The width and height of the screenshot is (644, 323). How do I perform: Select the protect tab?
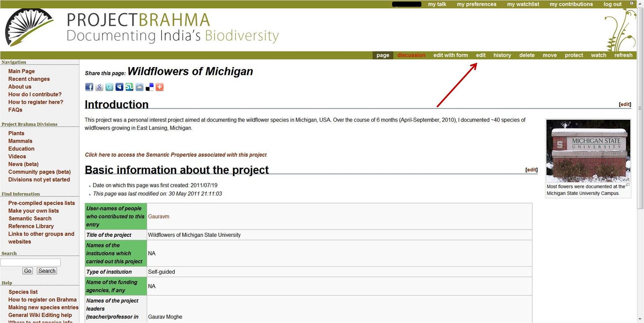click(x=574, y=55)
